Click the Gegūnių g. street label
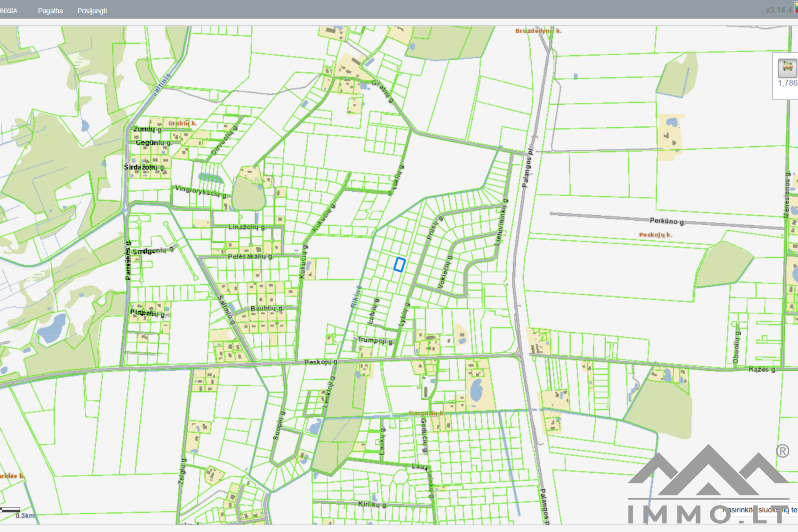 click(154, 143)
